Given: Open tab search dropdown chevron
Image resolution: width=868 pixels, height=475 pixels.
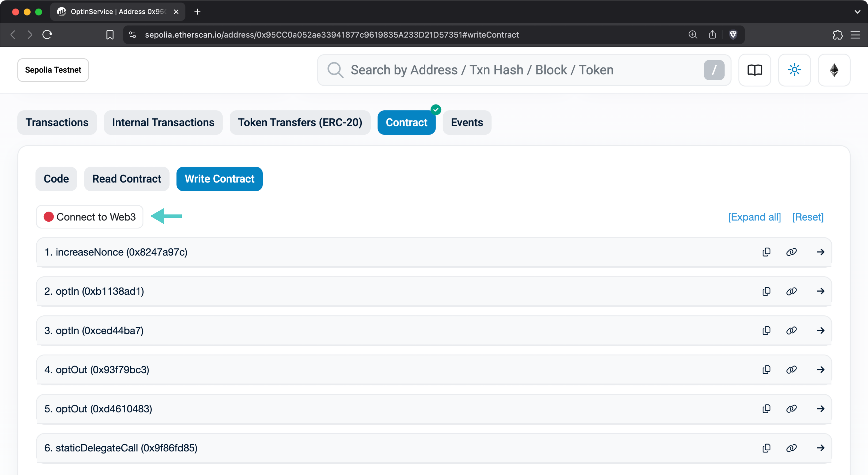Looking at the screenshot, I should 857,12.
